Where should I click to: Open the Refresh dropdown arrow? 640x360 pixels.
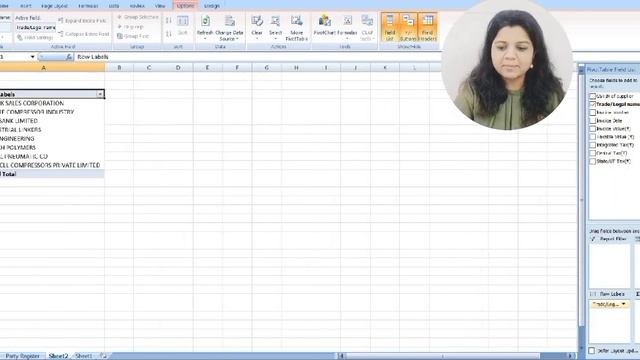[x=205, y=39]
